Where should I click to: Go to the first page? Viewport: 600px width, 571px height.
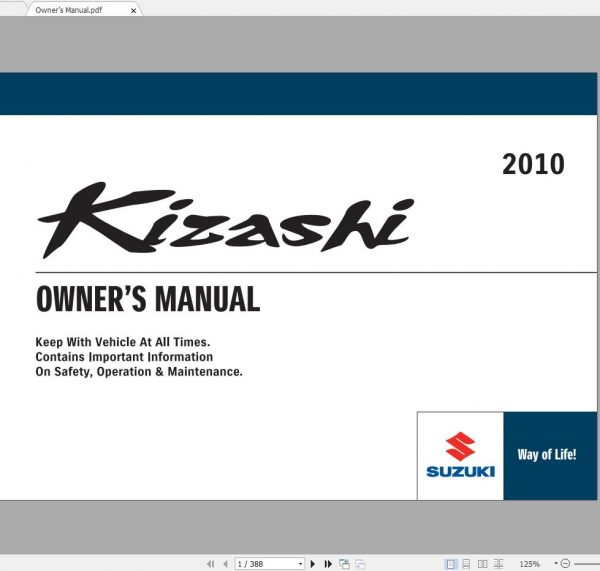click(210, 564)
